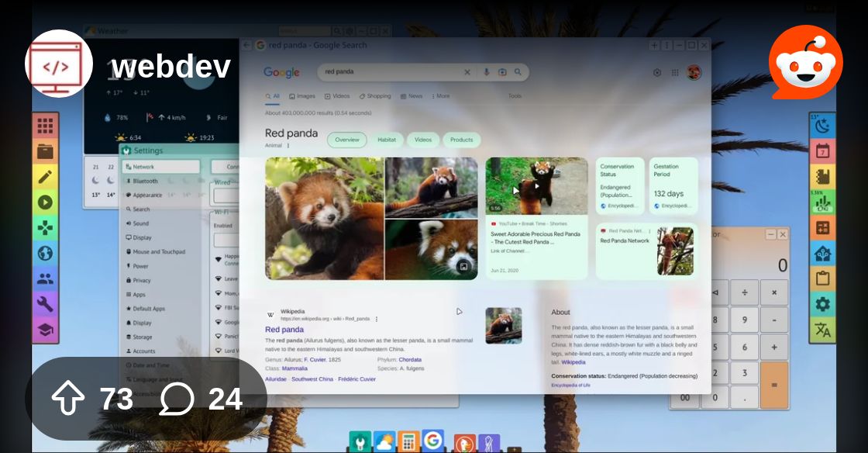Viewport: 868px width, 453px height.
Task: Switch to the Shopping search tab
Action: (x=375, y=96)
